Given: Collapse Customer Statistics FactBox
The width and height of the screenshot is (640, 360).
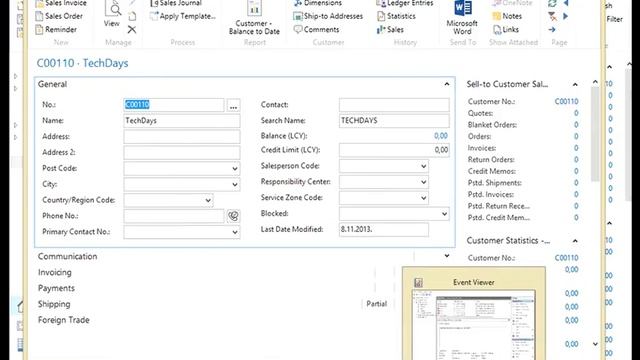Looking at the screenshot, I should (575, 241).
